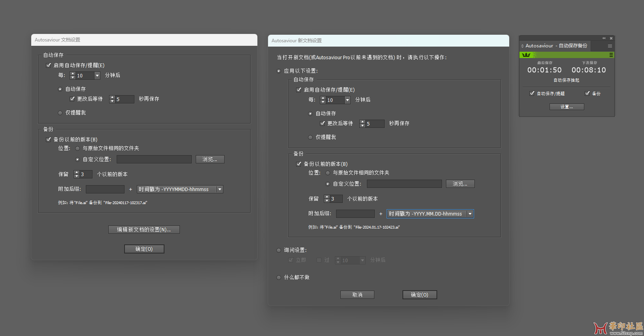
Task: Open the minutes dropdown arrow in 新文档设置 dialog
Action: [x=347, y=100]
